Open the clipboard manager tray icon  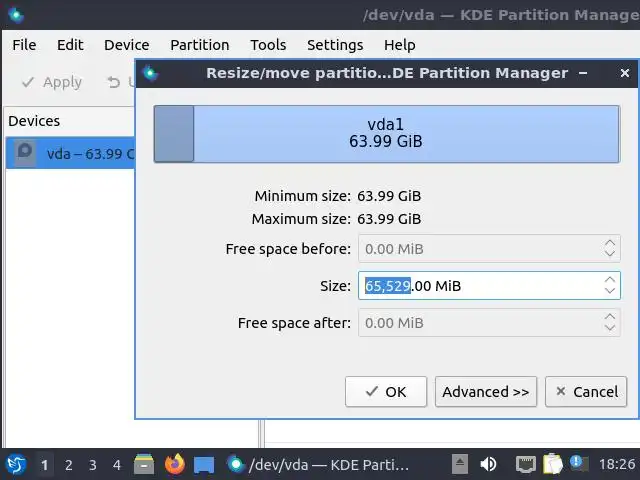click(553, 464)
